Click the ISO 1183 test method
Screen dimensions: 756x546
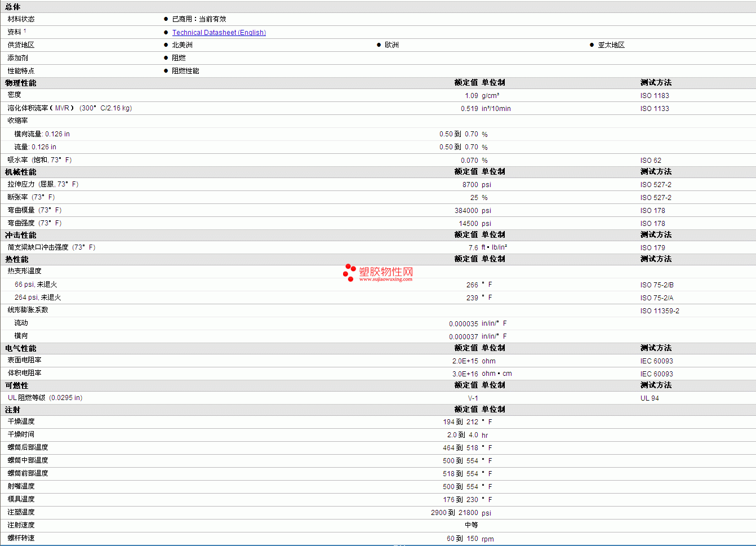coord(655,96)
